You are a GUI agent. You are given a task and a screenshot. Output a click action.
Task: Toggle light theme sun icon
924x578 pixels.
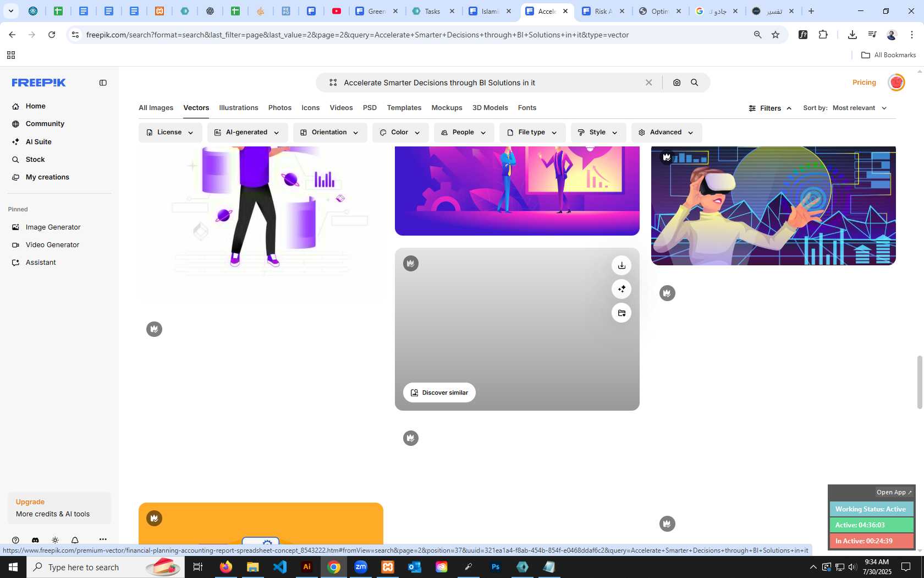(x=55, y=540)
